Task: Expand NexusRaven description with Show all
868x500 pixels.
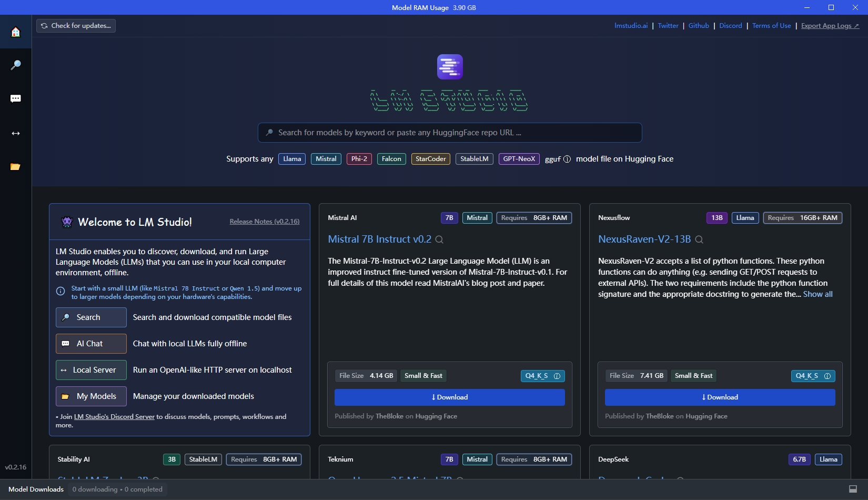Action: click(817, 294)
